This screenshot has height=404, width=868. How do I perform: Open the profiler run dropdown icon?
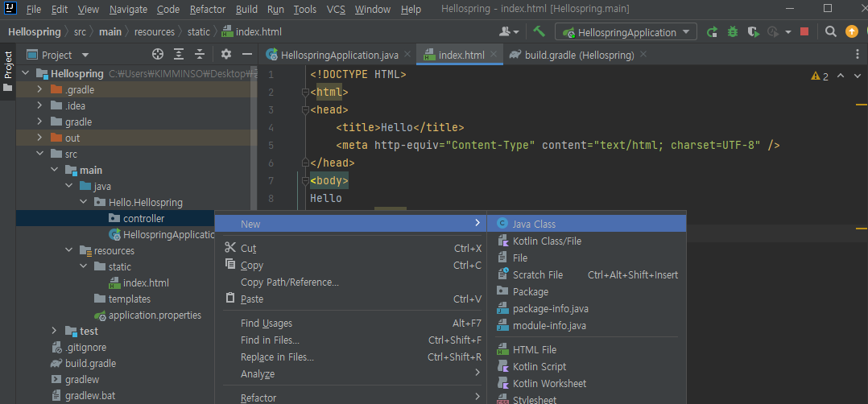[x=777, y=32]
